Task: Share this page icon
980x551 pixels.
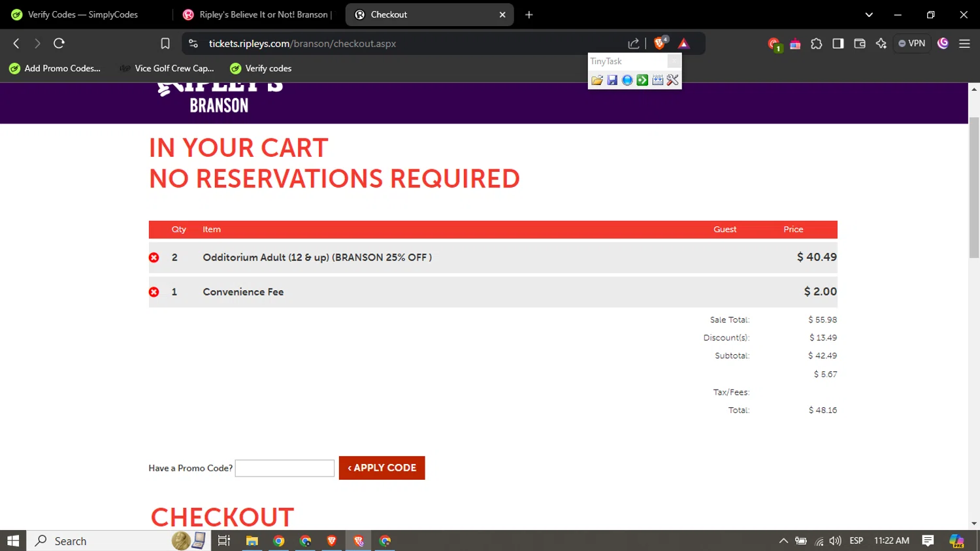Action: pyautogui.click(x=634, y=44)
